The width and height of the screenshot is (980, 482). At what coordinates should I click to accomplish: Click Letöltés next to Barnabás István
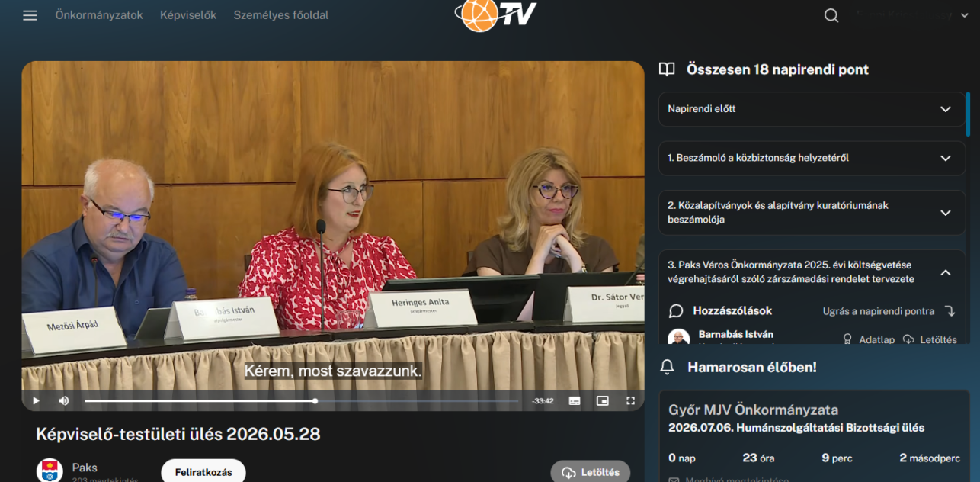[x=930, y=340]
